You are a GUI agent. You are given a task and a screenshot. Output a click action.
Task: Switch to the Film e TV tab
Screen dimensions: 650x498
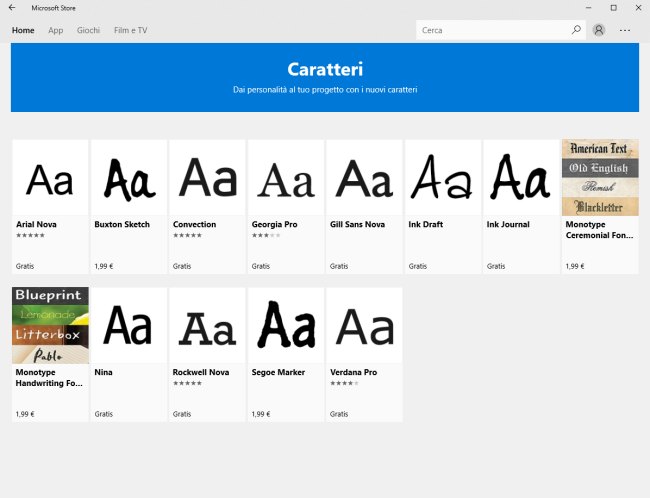click(131, 30)
